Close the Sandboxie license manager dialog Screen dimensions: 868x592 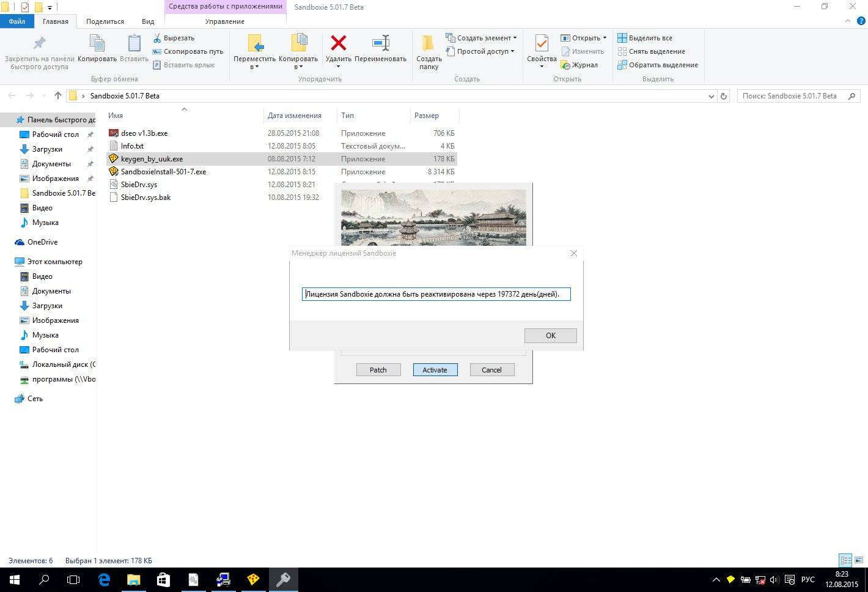tap(573, 253)
